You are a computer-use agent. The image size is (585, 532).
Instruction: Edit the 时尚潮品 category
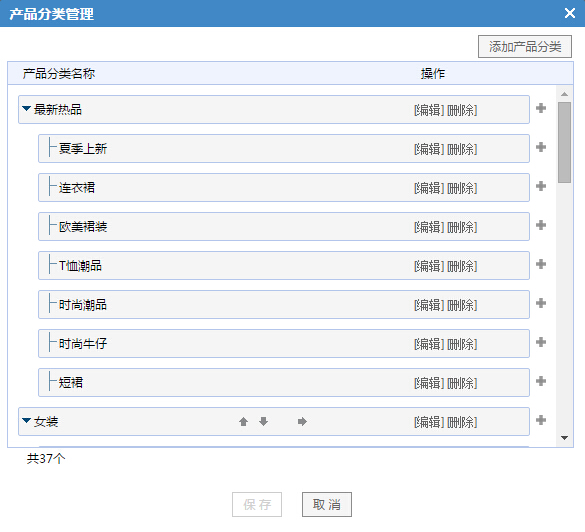429,305
